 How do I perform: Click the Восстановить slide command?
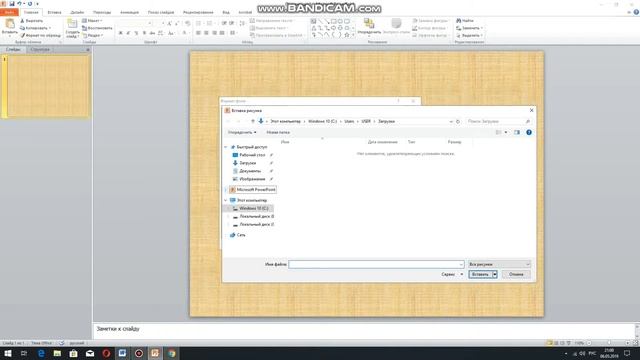pyautogui.click(x=97, y=28)
